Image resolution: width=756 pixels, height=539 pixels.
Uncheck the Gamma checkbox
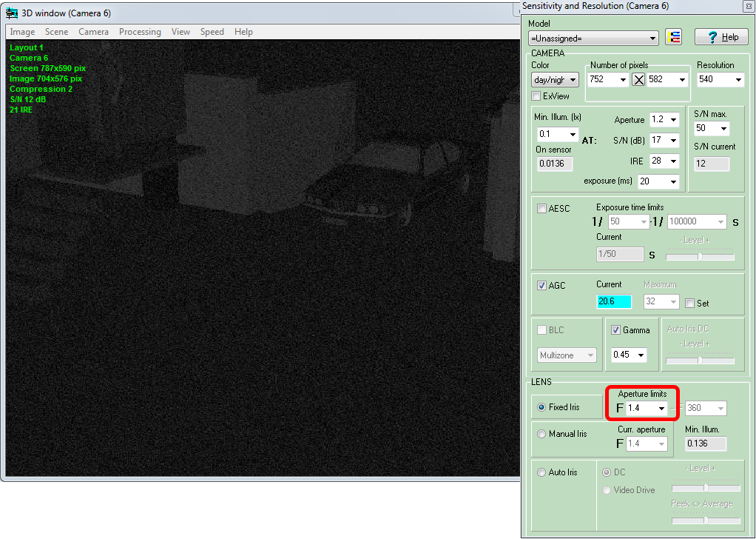[616, 330]
